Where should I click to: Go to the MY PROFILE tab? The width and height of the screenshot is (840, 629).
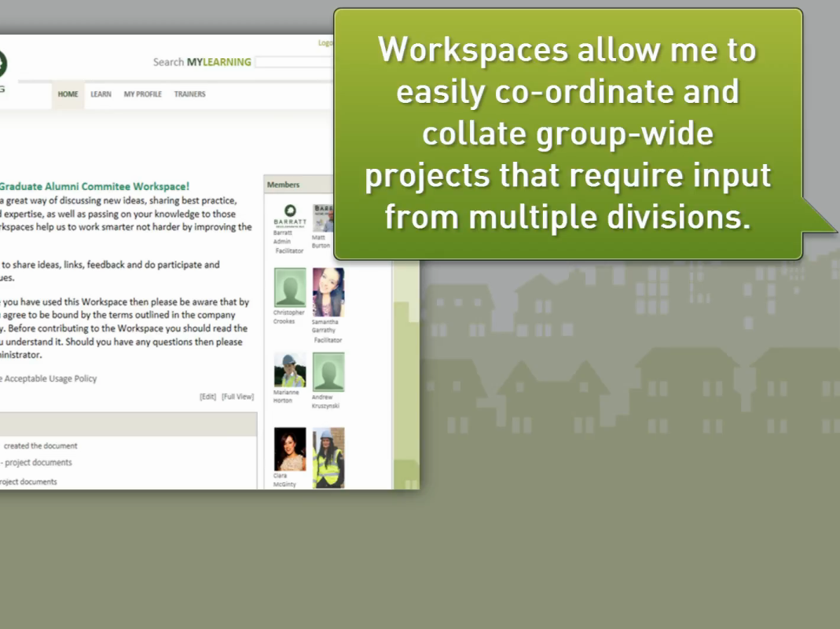tap(142, 94)
